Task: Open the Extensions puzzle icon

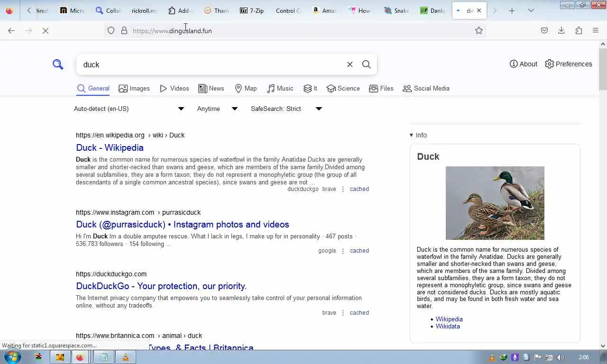Action: [x=579, y=31]
